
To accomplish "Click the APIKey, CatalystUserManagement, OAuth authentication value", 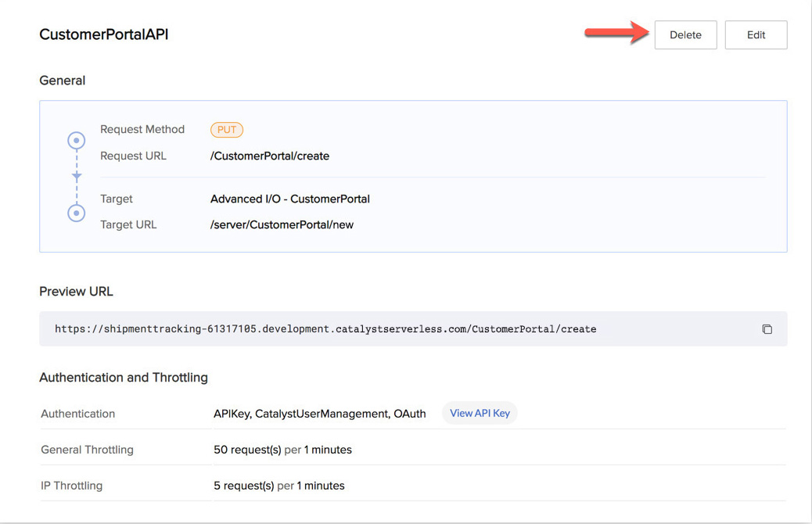I will (320, 414).
